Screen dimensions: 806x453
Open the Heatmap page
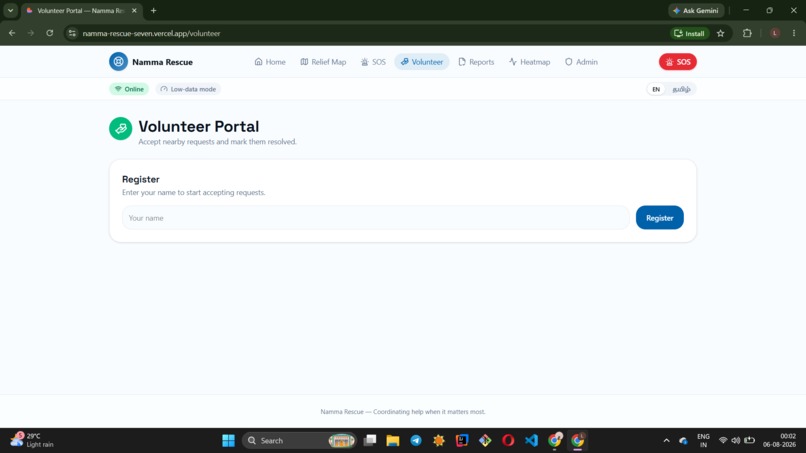529,62
